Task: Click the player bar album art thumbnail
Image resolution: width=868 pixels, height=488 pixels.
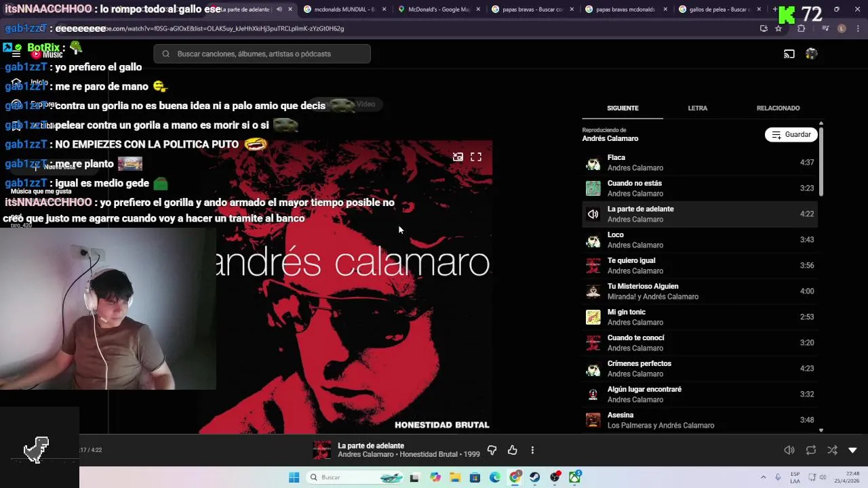Action: click(322, 450)
